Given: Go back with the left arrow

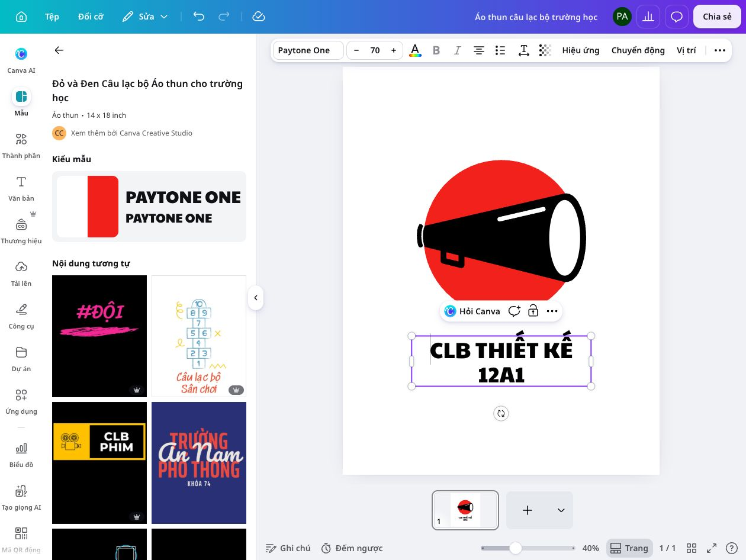Looking at the screenshot, I should pos(59,50).
